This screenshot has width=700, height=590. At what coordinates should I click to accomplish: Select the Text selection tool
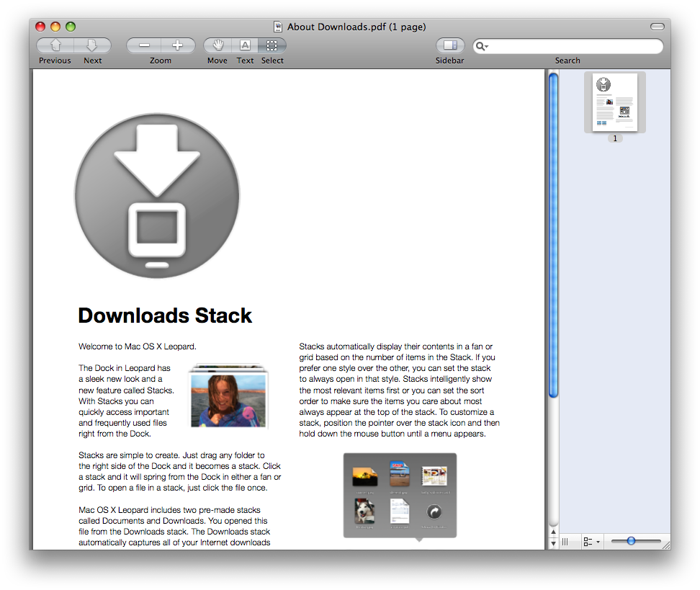(245, 45)
